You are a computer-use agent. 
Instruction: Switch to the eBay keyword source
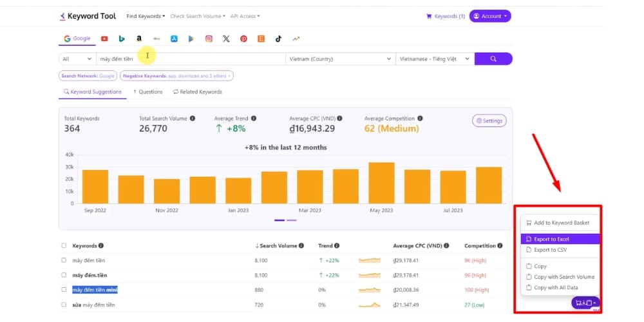(x=156, y=39)
